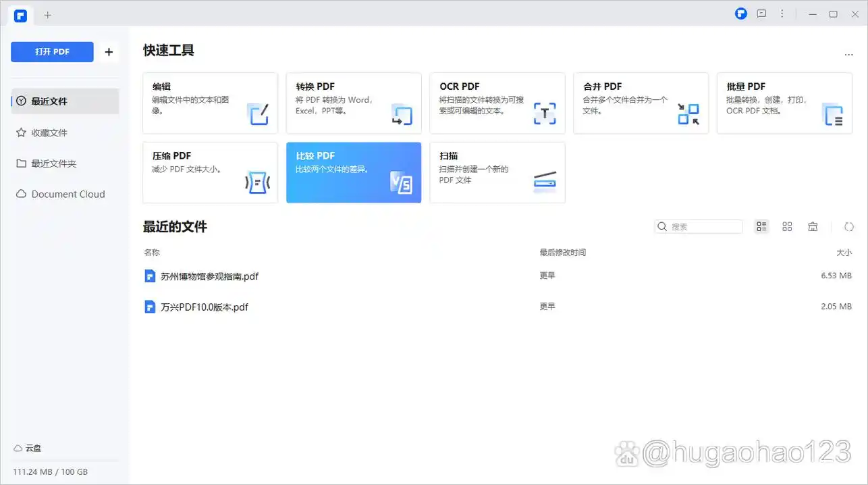Screen dimensions: 868x485
Task: Refresh the recent files list
Action: click(x=849, y=227)
